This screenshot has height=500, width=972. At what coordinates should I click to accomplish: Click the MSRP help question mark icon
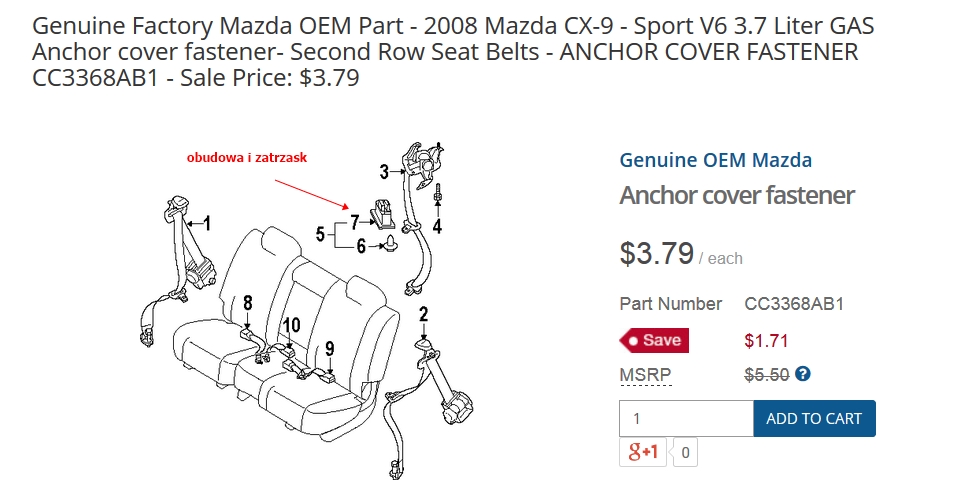coord(803,375)
